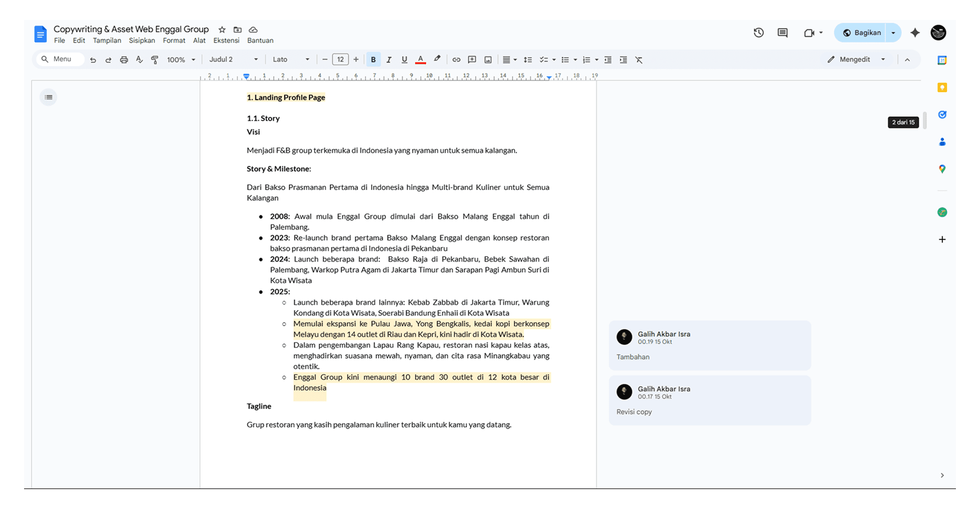The image size is (980, 509).
Task: Add a comment from toolbar
Action: tap(472, 60)
